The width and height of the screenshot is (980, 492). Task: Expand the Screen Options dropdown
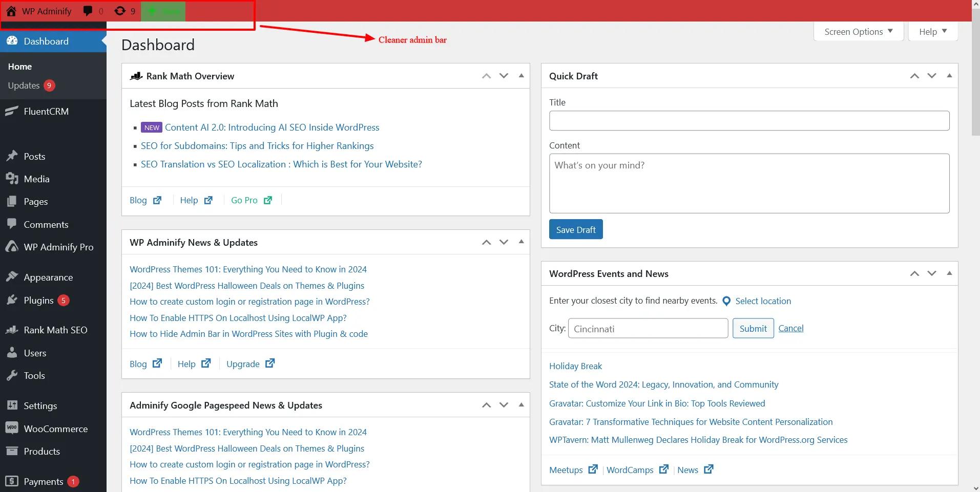pyautogui.click(x=858, y=32)
